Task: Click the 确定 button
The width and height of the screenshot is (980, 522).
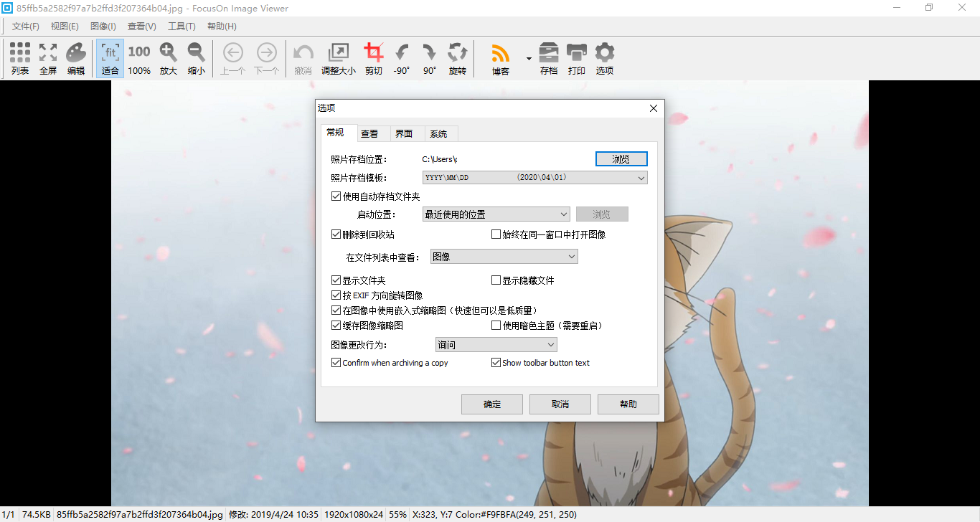Action: [x=492, y=404]
